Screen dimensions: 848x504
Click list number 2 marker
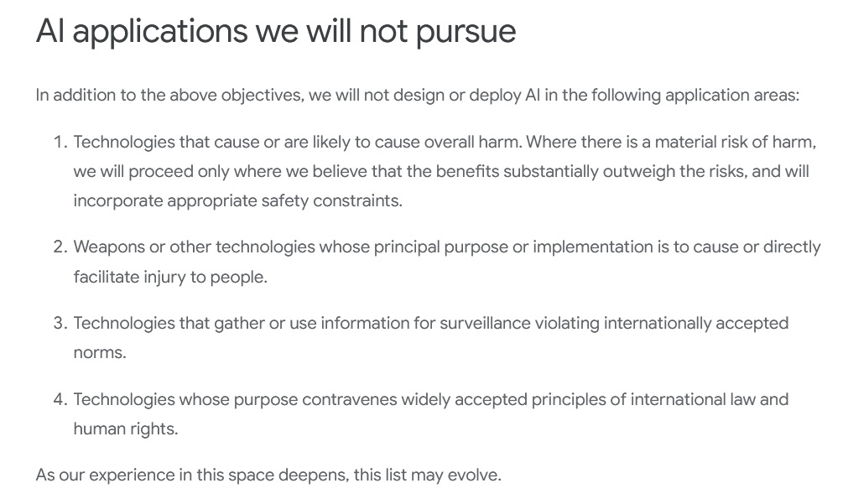point(60,247)
